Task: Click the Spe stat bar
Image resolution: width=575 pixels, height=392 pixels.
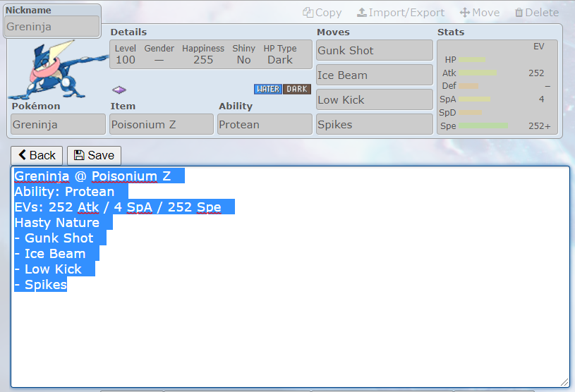Action: point(483,125)
